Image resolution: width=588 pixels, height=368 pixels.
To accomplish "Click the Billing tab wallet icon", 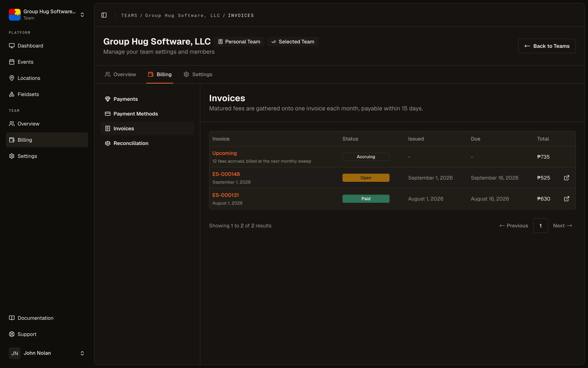I will click(151, 75).
